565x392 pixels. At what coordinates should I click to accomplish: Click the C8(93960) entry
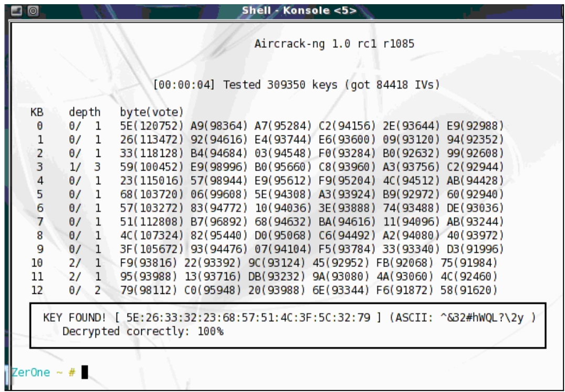(x=348, y=167)
